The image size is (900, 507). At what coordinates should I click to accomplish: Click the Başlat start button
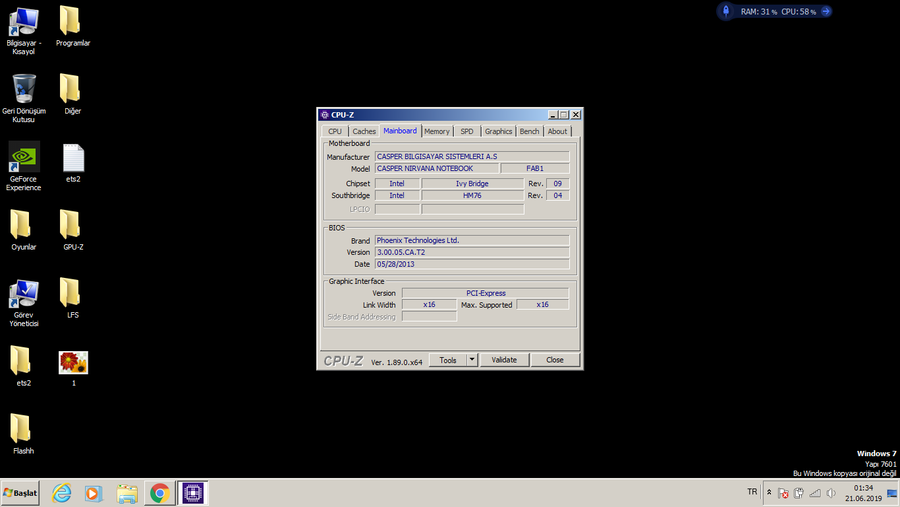(x=20, y=493)
